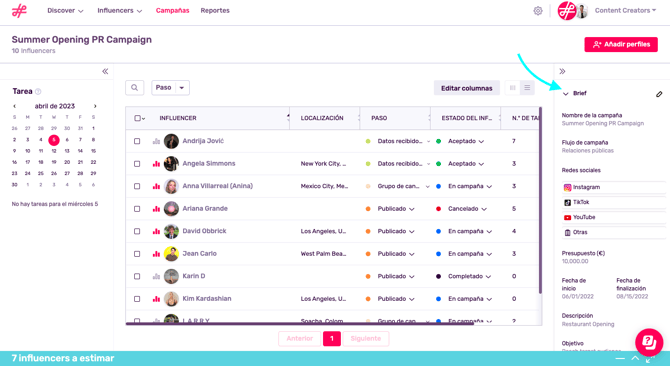Tick the checkbox for Angela Simmons
Screen dimensions: 670x366
pos(137,164)
